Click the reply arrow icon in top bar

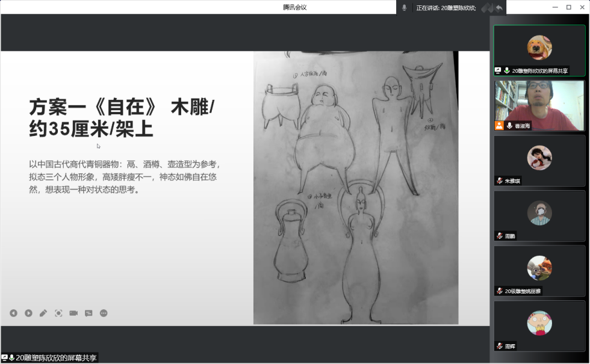[498, 8]
